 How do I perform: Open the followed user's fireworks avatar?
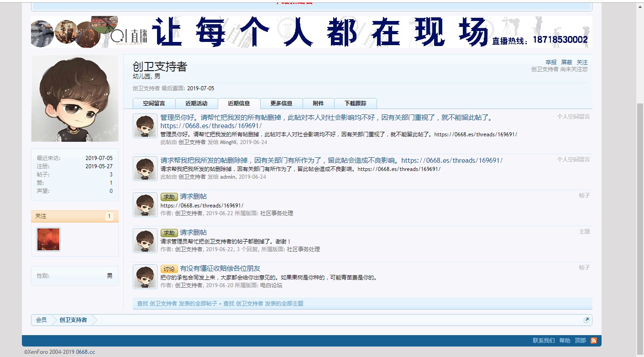coord(48,239)
